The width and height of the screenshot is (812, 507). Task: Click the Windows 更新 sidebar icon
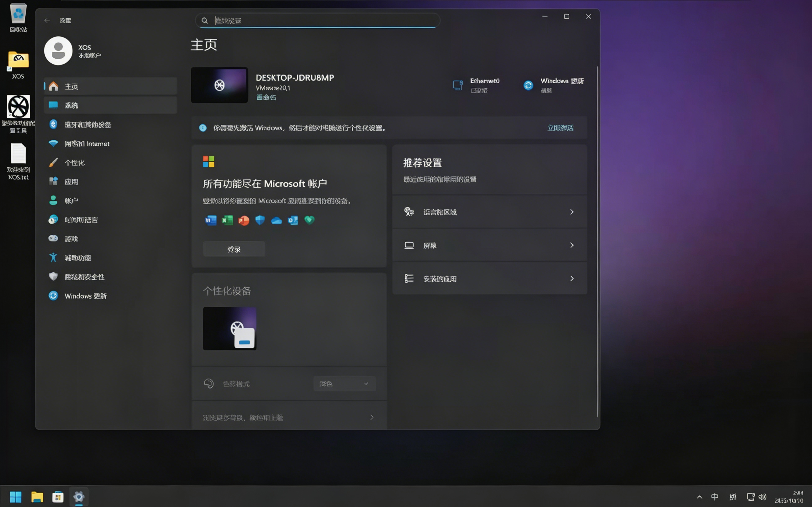point(53,296)
